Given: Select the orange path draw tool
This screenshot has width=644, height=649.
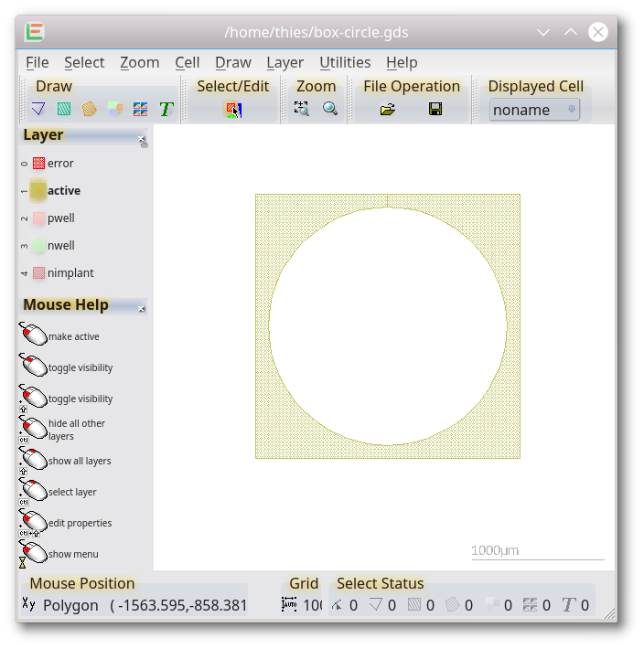Looking at the screenshot, I should [89, 110].
